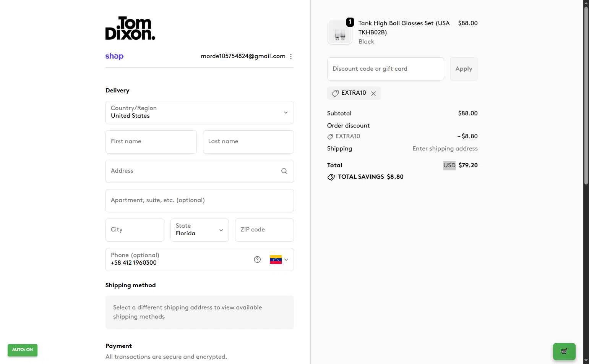The image size is (589, 364).
Task: Open the State dropdown showing Florida
Action: point(200,230)
